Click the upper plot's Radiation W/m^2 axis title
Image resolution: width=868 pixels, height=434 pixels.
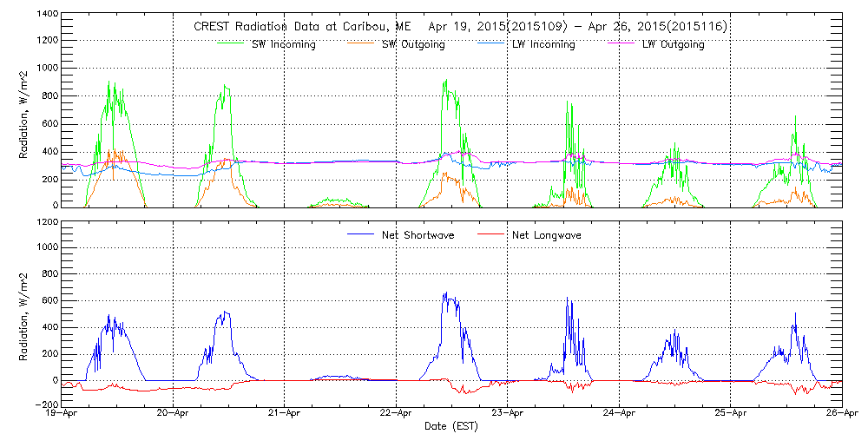23,111
